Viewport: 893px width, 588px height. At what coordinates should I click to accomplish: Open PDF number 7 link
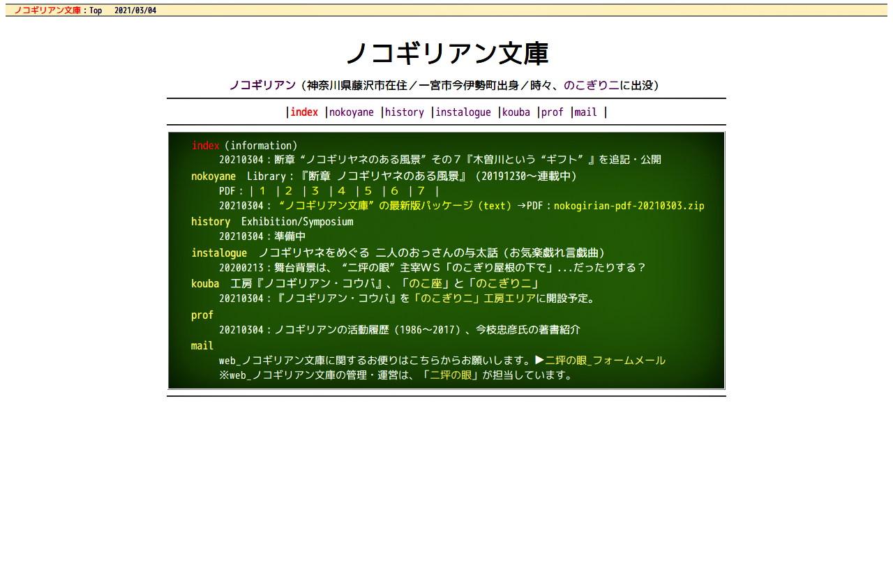tap(421, 191)
